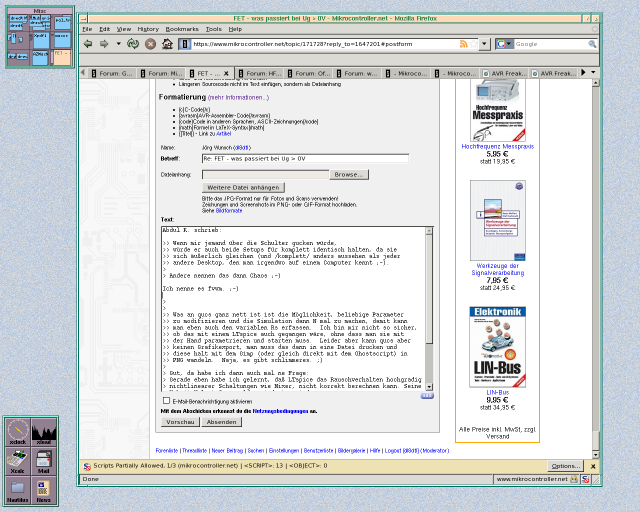Viewport: 640px width, 512px height.
Task: Open the File menu
Action: coord(87,29)
